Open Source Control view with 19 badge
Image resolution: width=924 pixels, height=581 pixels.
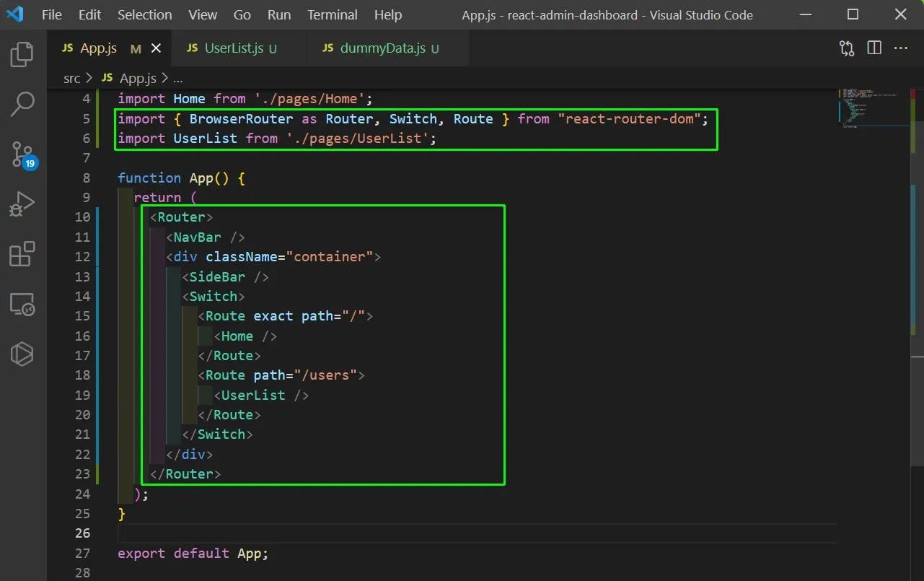(x=22, y=154)
